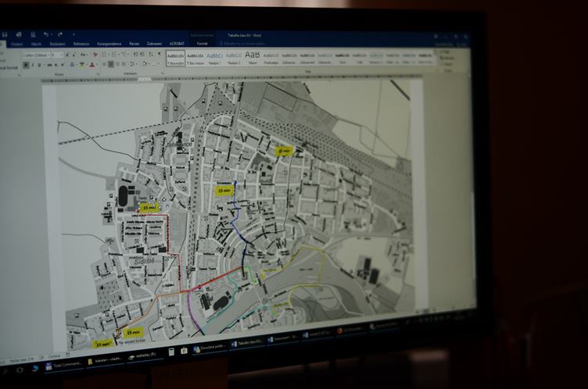Show paragraph marks with pilcrow icon
The width and height of the screenshot is (588, 389).
pos(158,55)
